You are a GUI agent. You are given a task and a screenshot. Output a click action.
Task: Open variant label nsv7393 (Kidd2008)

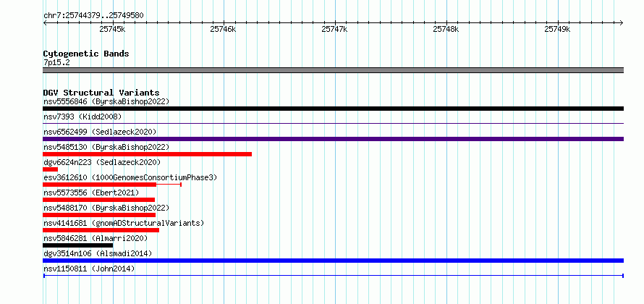click(82, 117)
